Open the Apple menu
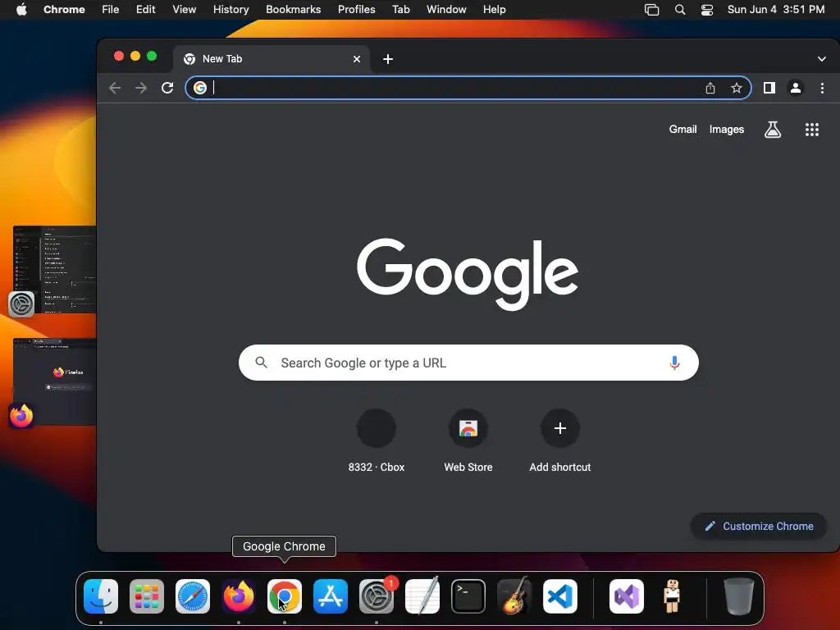Screen dimensions: 840x630 [21, 9]
